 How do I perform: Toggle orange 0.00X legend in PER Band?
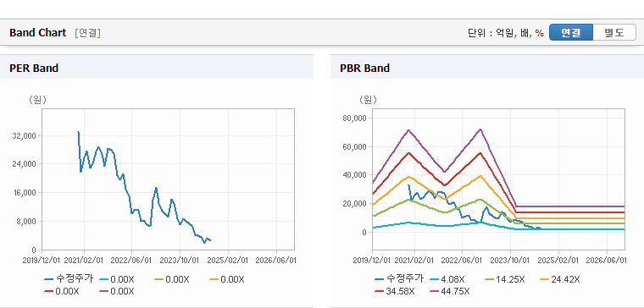pyautogui.click(x=227, y=279)
